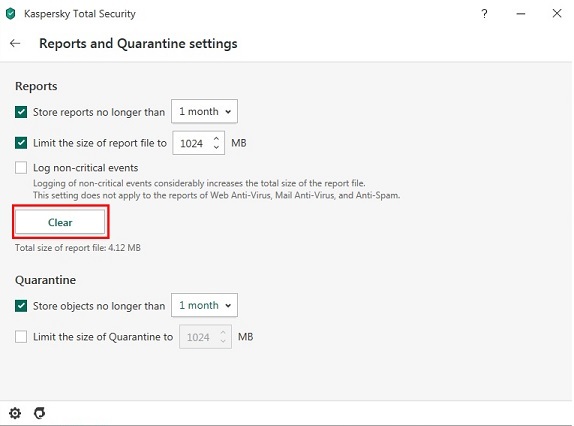The width and height of the screenshot is (574, 426).
Task: Toggle Limit the size of report file checkbox
Action: tap(21, 143)
